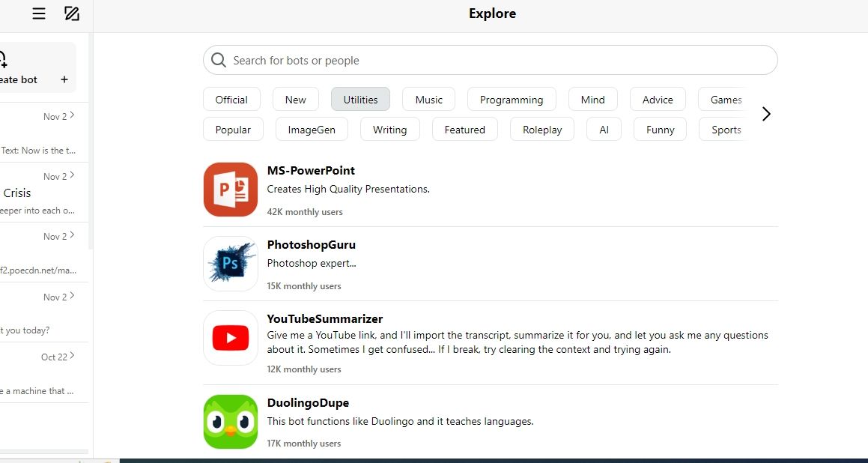Screen dimensions: 868x463
Task: Expand more categories with the right chevron
Action: 765,113
